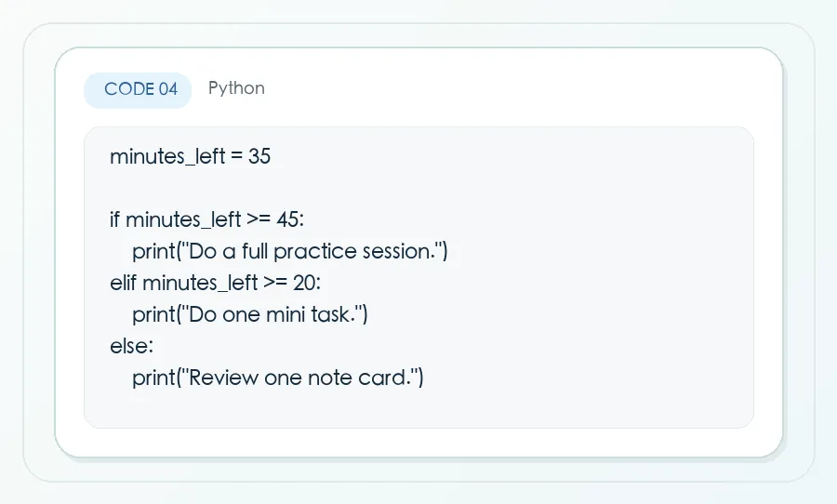Click the minutes_left = 35 line
This screenshot has width=837, height=504.
(x=190, y=156)
